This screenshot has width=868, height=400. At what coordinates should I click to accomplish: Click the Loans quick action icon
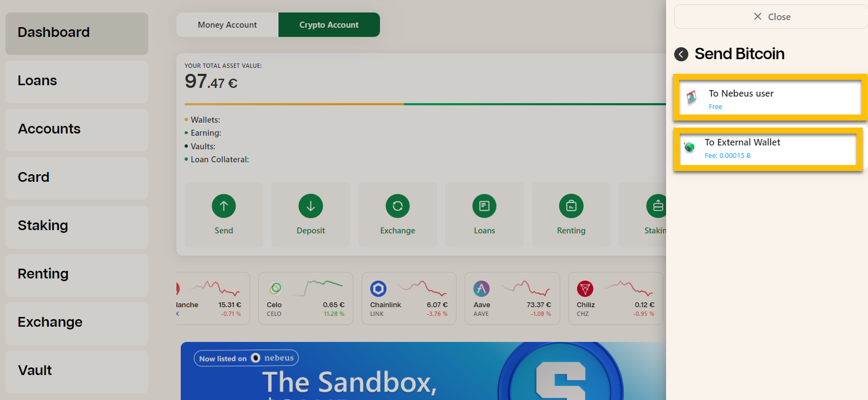(484, 206)
